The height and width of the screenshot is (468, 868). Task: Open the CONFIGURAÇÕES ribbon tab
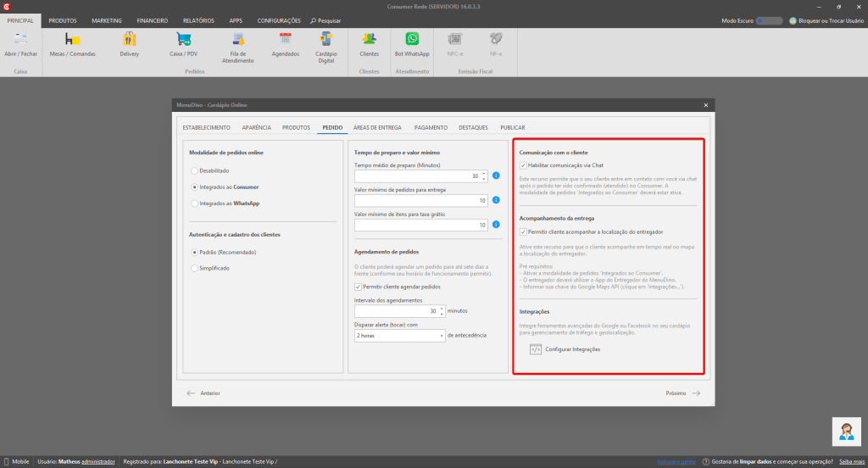coord(279,20)
